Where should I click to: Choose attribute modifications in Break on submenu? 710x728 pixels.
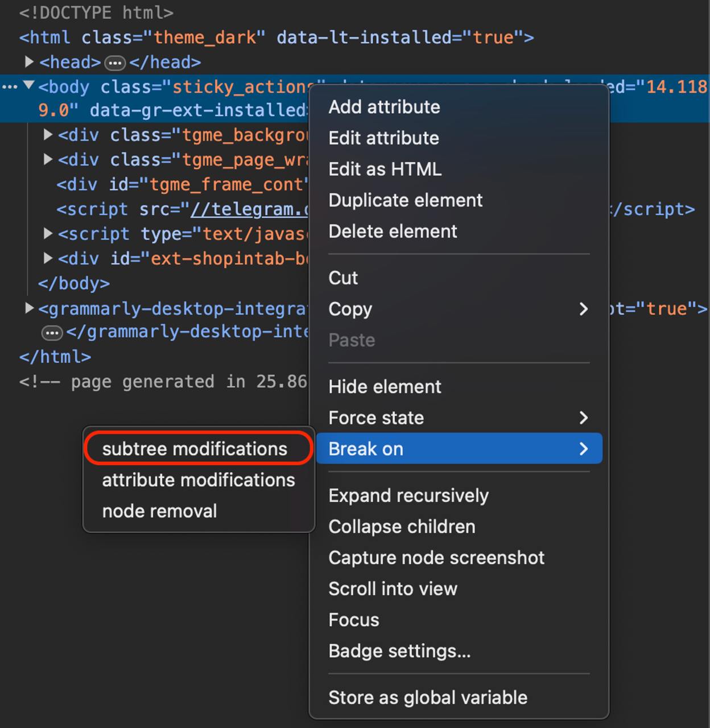tap(199, 481)
